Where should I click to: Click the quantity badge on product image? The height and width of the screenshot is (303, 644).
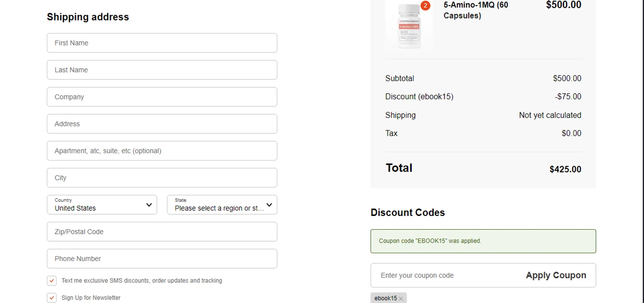click(425, 6)
